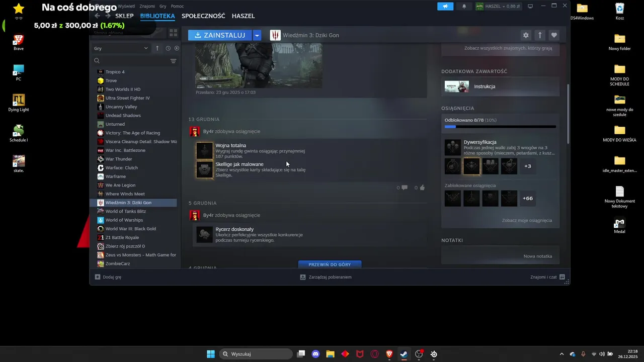This screenshot has width=644, height=362.
Task: Click the Dywersyfikacja achievement icon
Action: [x=453, y=148]
